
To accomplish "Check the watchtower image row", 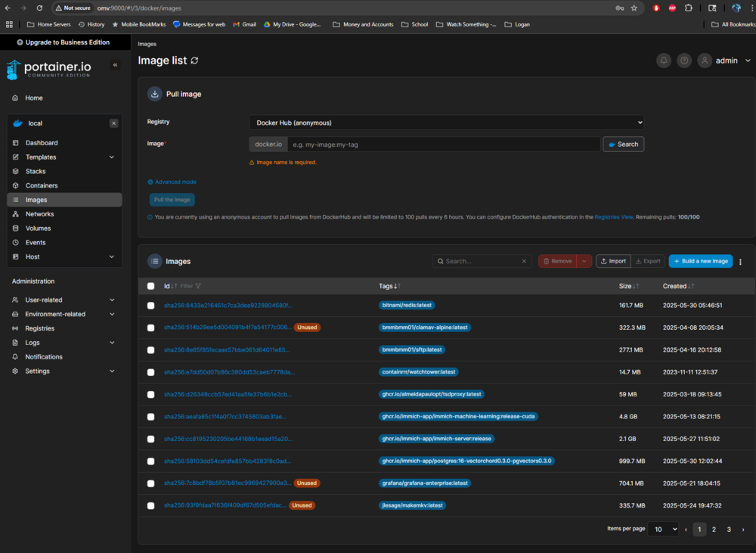I will (x=151, y=372).
